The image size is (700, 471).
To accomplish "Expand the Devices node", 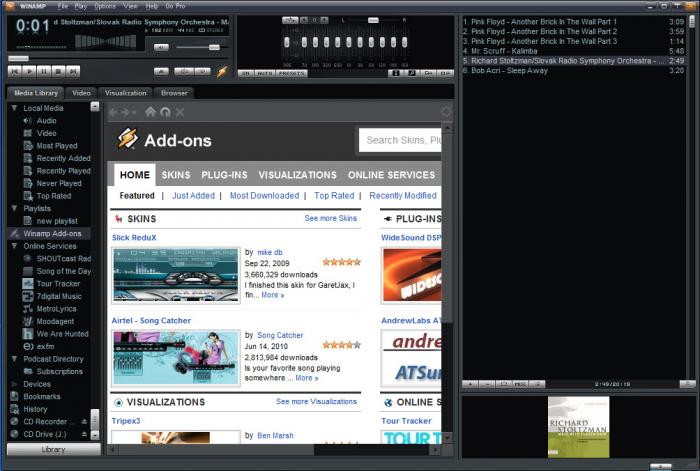I will [x=14, y=384].
